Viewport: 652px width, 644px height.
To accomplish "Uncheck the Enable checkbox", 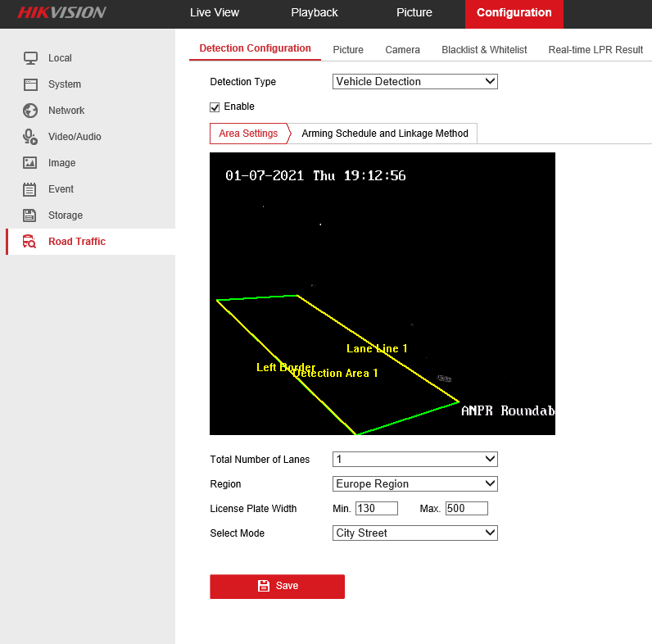I will (x=215, y=107).
